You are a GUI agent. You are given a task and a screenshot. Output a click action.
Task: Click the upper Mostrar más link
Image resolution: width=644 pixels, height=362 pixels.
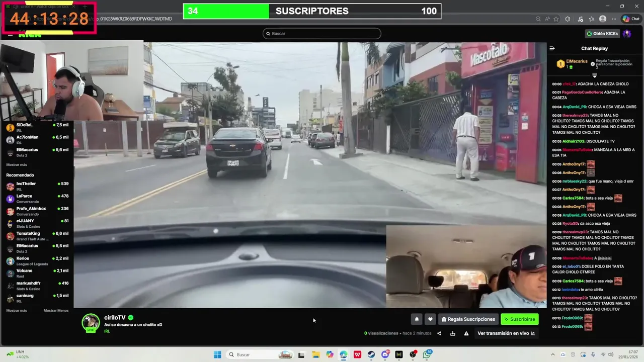click(17, 164)
